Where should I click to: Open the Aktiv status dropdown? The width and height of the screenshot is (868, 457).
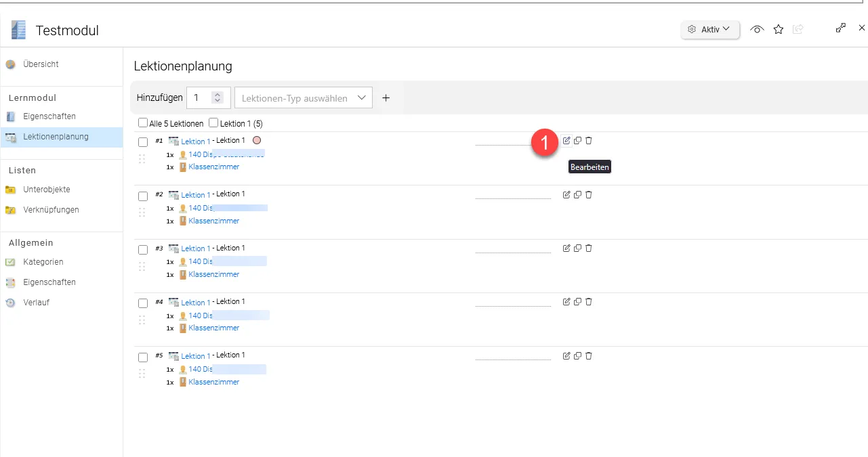click(710, 30)
